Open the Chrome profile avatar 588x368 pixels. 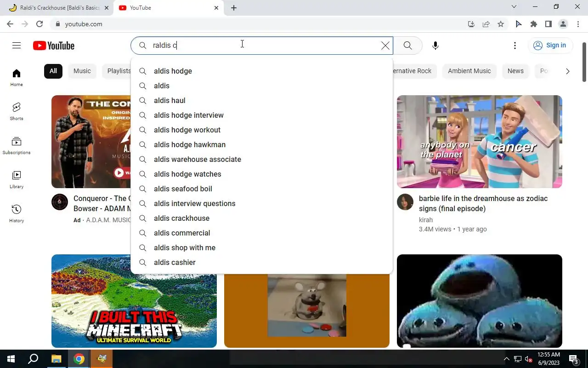click(563, 24)
